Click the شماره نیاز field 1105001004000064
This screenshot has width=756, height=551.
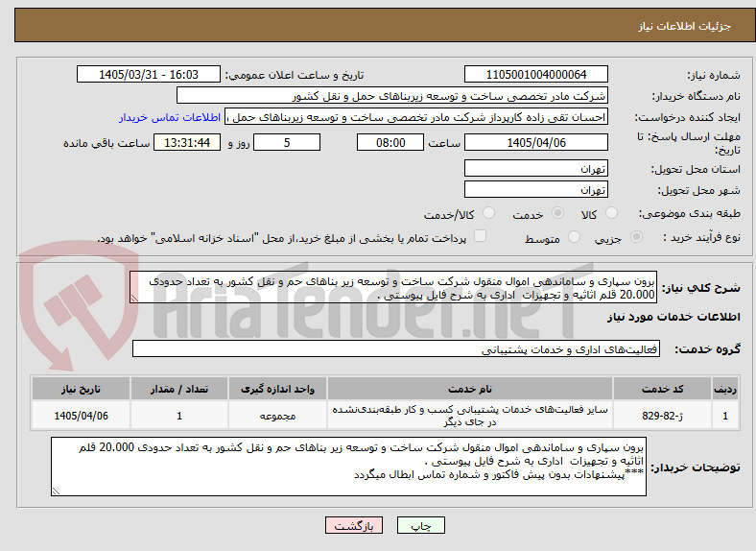tap(535, 74)
